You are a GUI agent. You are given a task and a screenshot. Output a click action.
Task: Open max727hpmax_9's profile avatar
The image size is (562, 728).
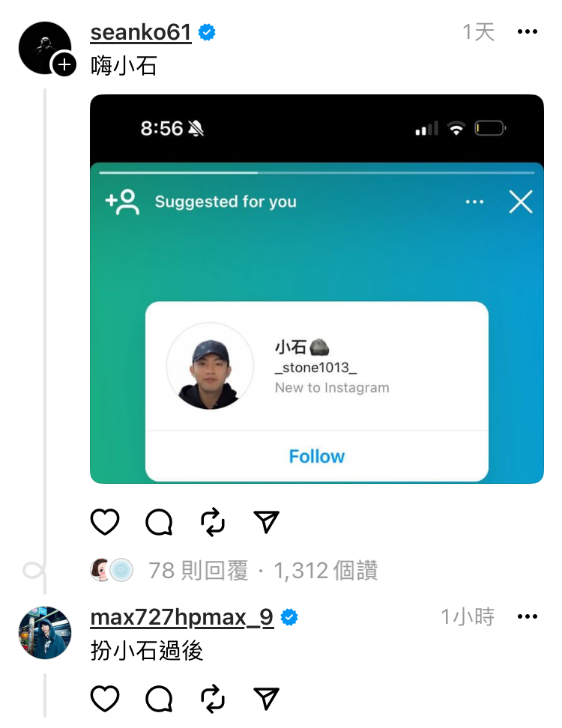pos(45,632)
